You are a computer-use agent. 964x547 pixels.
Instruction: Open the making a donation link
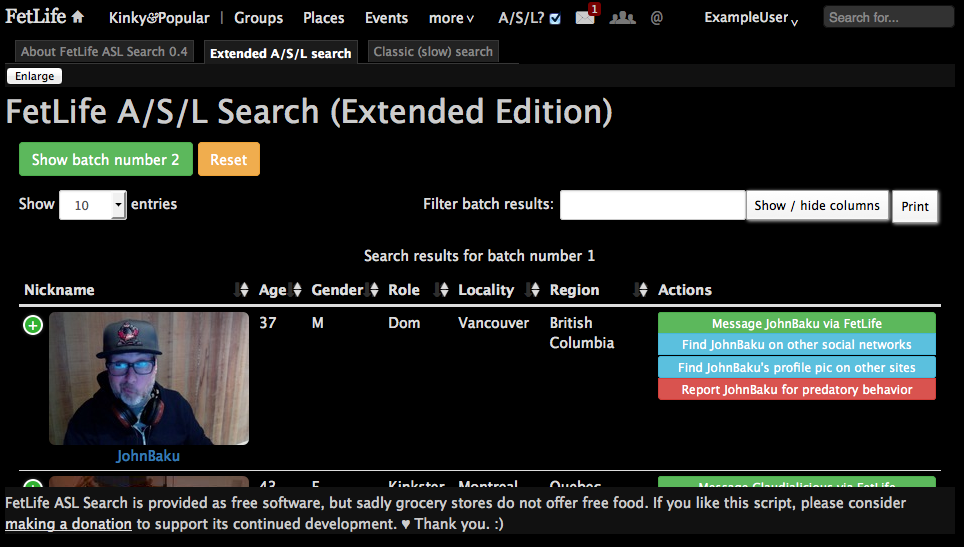click(68, 524)
